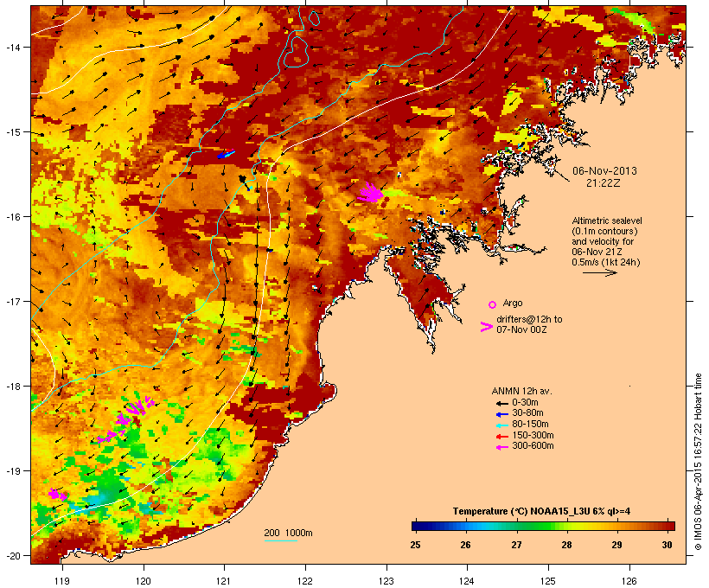Click the colorbar tick label 28
This screenshot has width=709, height=588.
click(x=566, y=545)
